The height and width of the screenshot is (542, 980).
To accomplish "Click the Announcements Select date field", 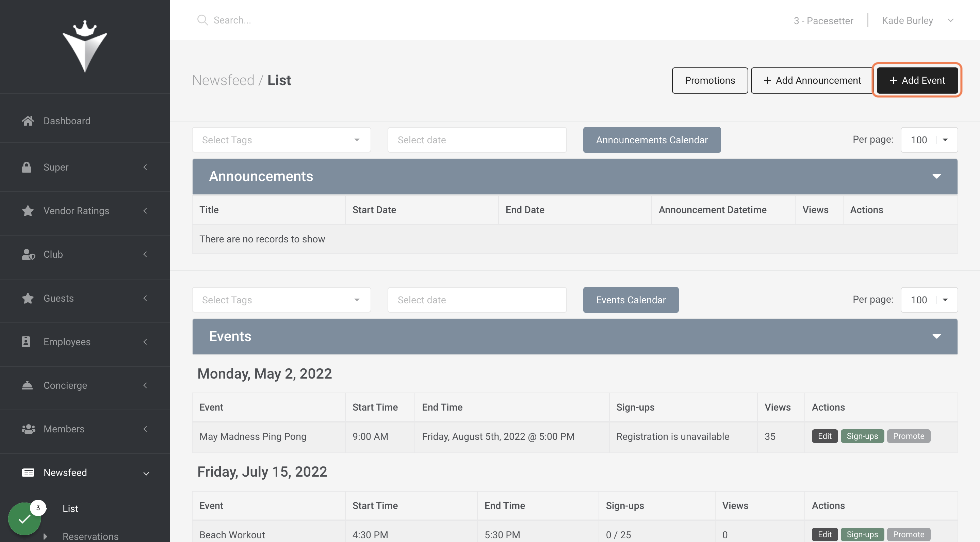I will coord(477,140).
